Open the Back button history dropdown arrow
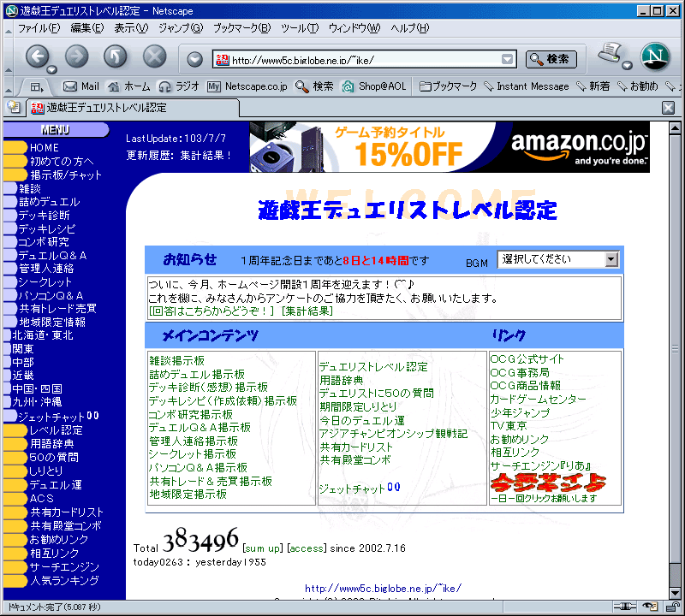This screenshot has width=685, height=616. tap(51, 69)
